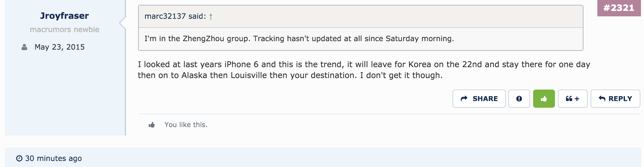Viewport: 644px width, 167px height.
Task: Click the 'macrumors newbie' user title
Action: click(65, 30)
